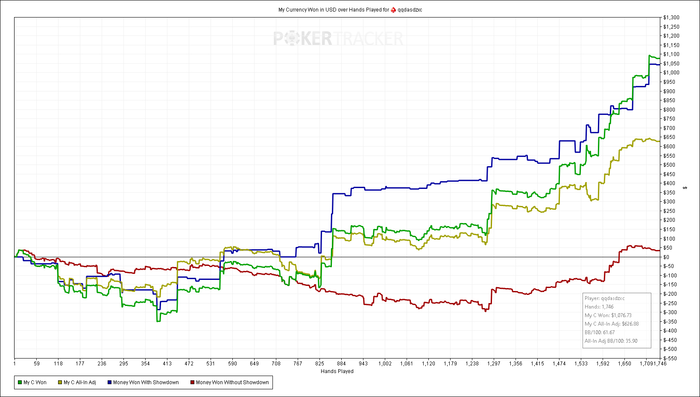700x397 pixels.
Task: Click the 'Player' line in the summary box
Action: [604, 298]
